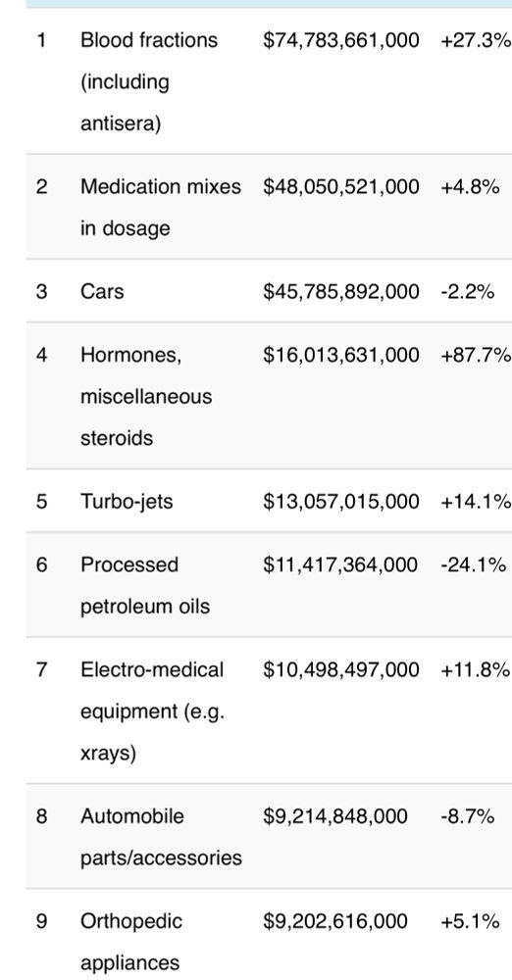Image resolution: width=512 pixels, height=980 pixels.
Task: Click the +87.7% change value
Action: click(x=476, y=355)
